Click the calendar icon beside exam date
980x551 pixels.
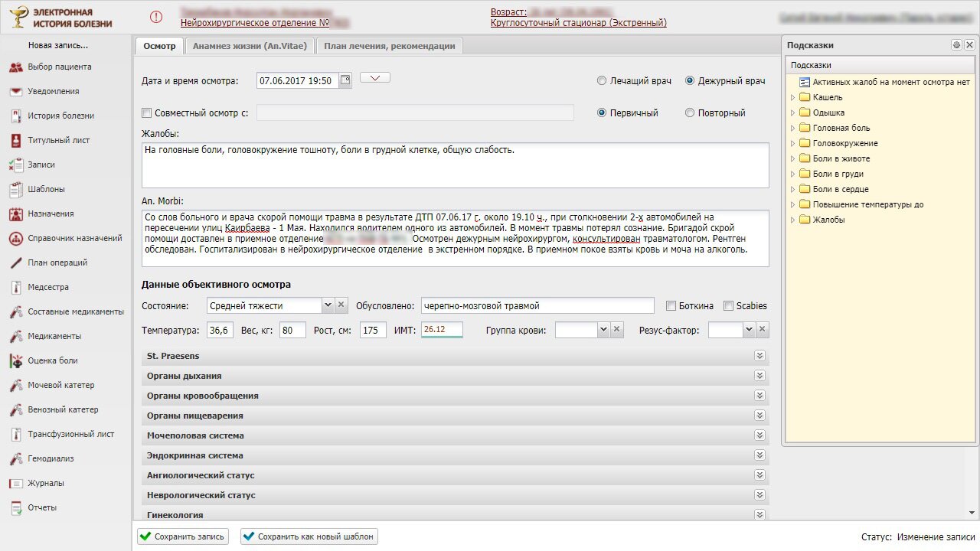pyautogui.click(x=345, y=80)
